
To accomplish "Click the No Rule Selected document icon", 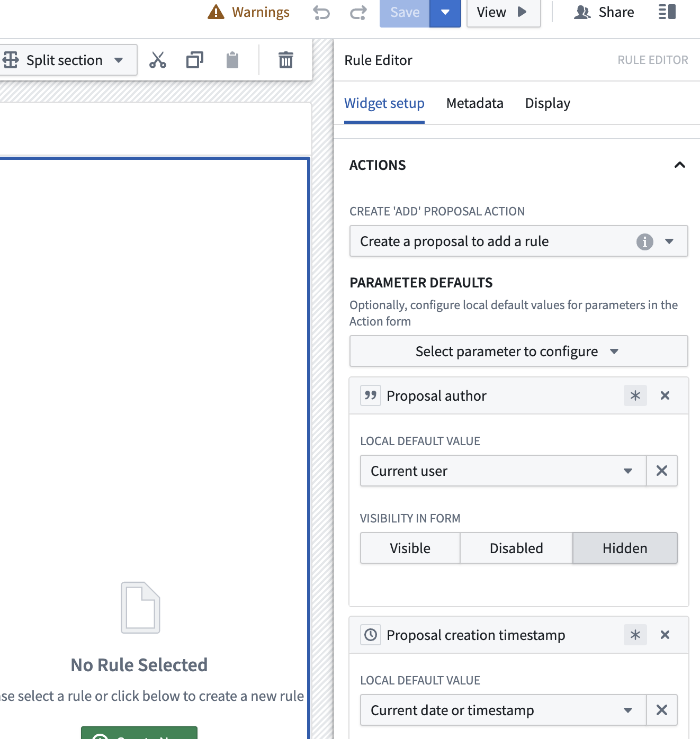I will [140, 608].
